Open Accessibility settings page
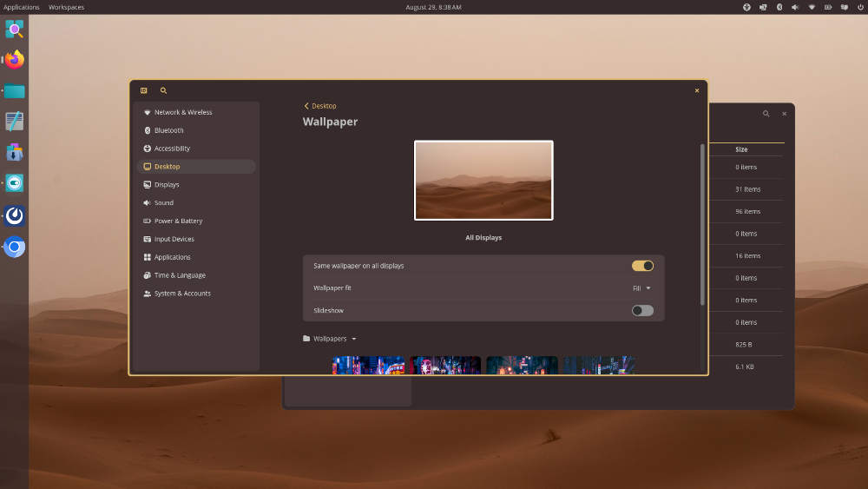This screenshot has height=489, width=868. (172, 149)
